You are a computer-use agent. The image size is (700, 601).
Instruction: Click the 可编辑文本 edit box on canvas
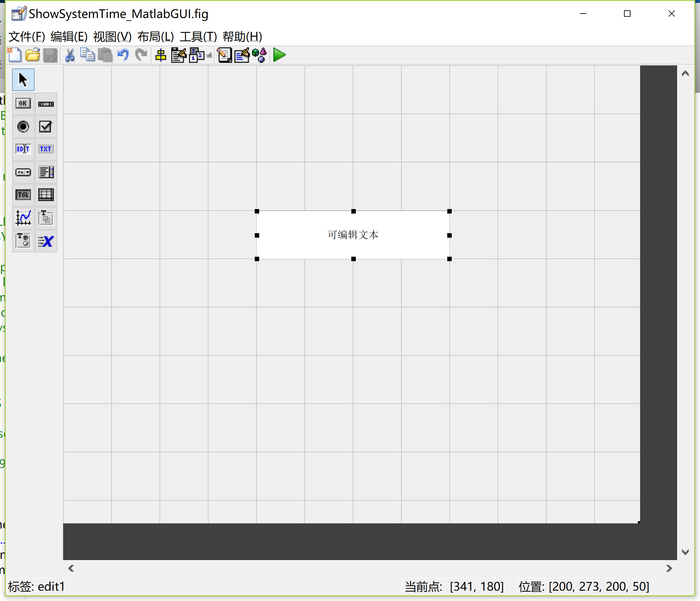tap(353, 235)
